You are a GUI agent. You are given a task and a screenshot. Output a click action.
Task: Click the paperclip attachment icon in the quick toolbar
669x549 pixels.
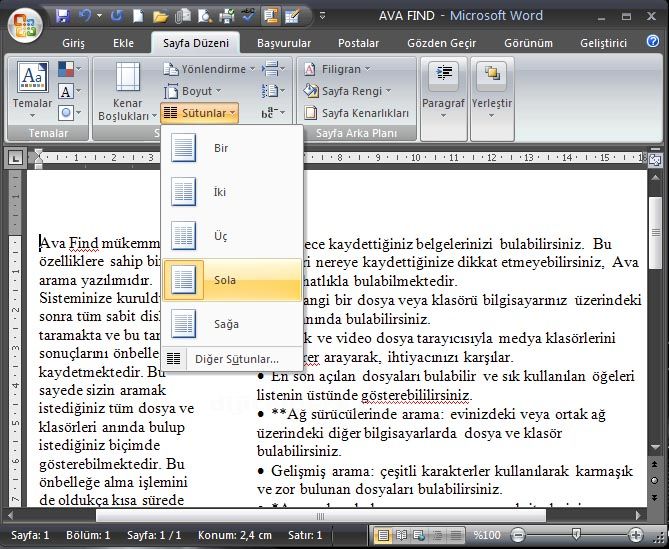(183, 16)
